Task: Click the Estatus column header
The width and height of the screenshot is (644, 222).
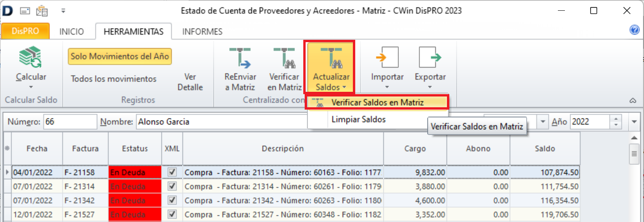Action: pyautogui.click(x=135, y=148)
